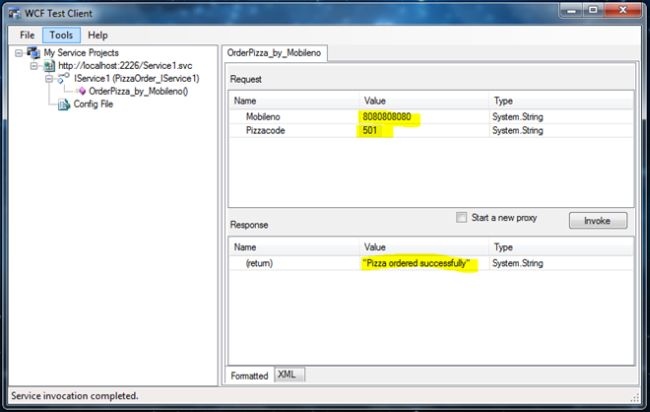
Task: Close the WCF Test Client window
Action: (623, 10)
